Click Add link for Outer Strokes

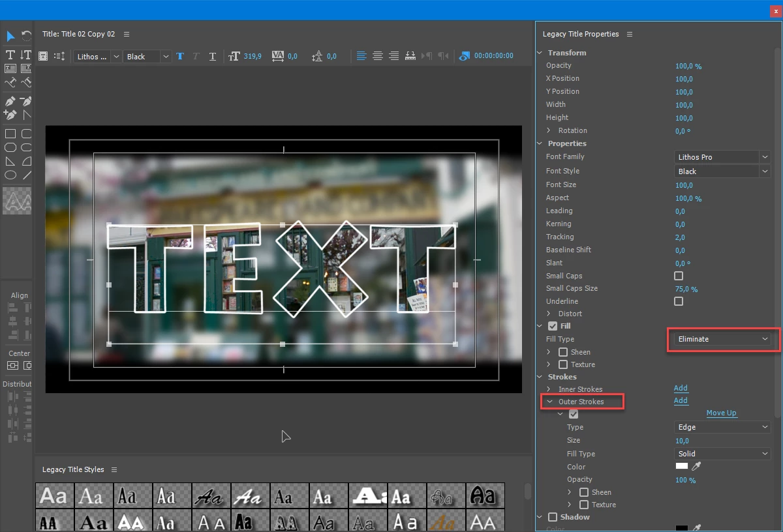[x=681, y=400]
